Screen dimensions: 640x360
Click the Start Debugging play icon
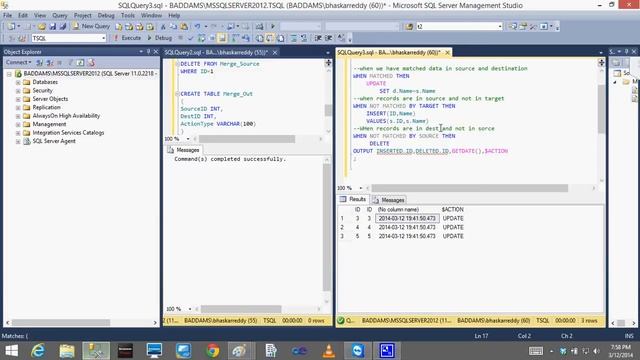pos(273,26)
